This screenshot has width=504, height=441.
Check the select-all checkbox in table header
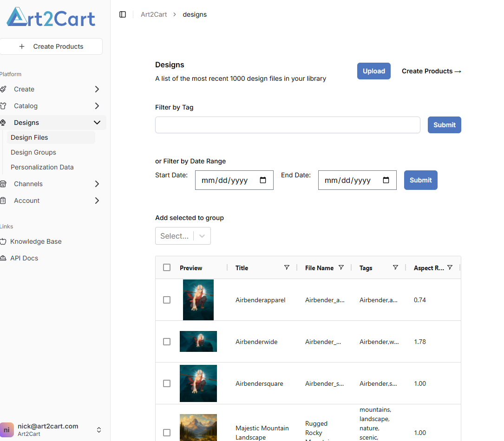tap(167, 267)
